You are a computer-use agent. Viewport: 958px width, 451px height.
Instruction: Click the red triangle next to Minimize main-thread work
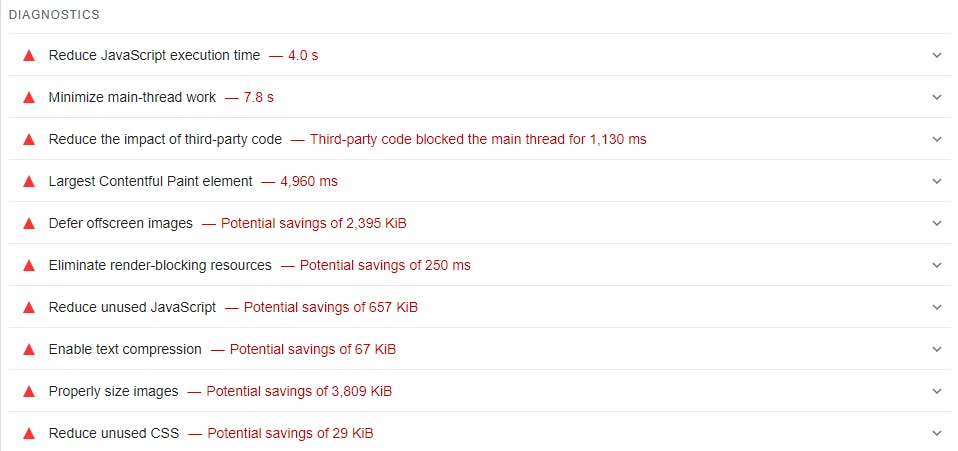click(x=29, y=98)
